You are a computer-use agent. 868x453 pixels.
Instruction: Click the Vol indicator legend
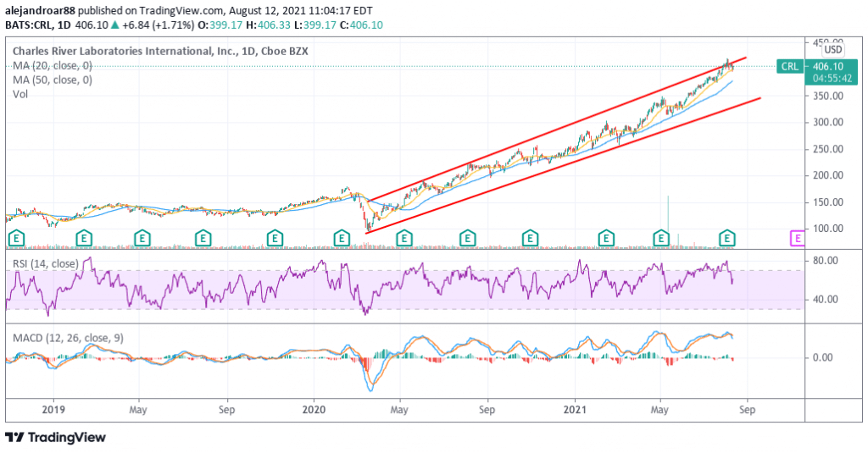coord(20,94)
